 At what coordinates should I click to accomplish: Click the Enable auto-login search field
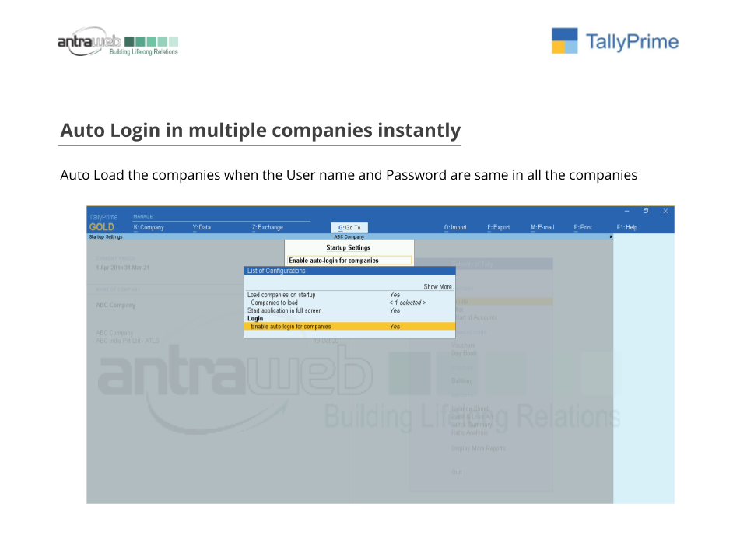pos(349,261)
